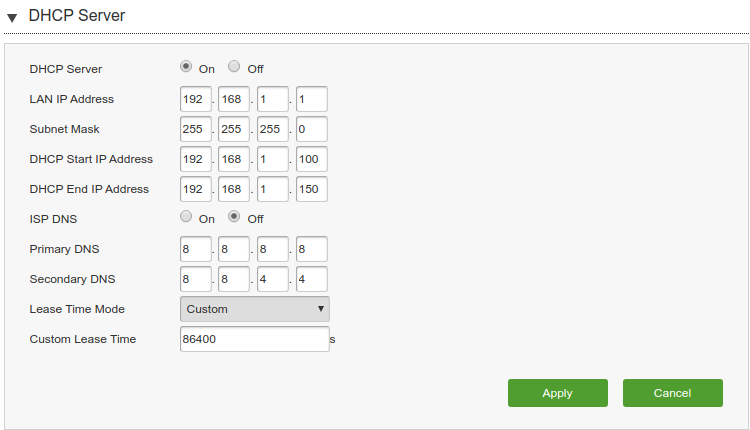
Task: Click the 'LAN IP Address' label
Action: pos(72,99)
